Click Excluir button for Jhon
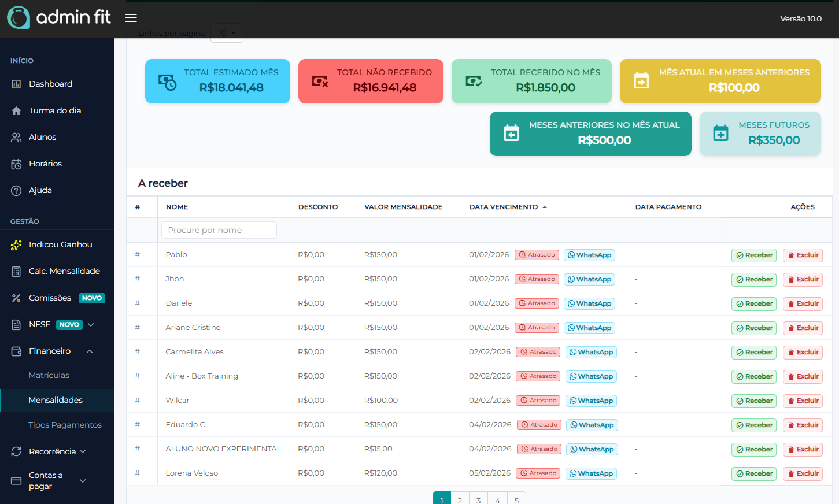Image resolution: width=839 pixels, height=504 pixels. pos(803,279)
